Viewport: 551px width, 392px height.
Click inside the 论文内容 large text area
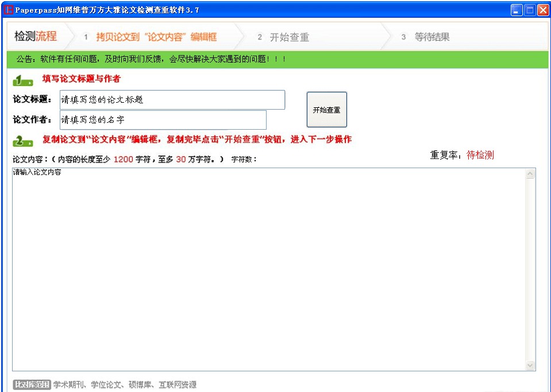coord(269,269)
